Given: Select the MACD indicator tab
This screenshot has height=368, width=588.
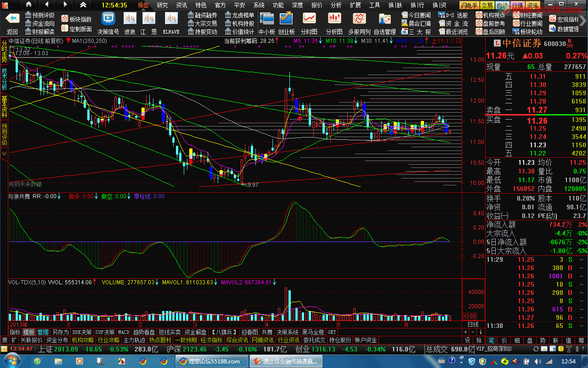Looking at the screenshot, I should [124, 332].
